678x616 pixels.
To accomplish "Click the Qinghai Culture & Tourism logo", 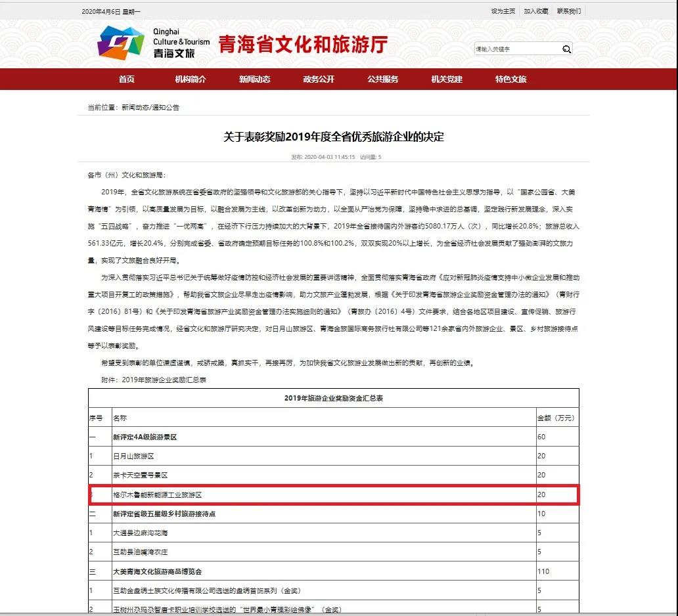I will point(154,43).
